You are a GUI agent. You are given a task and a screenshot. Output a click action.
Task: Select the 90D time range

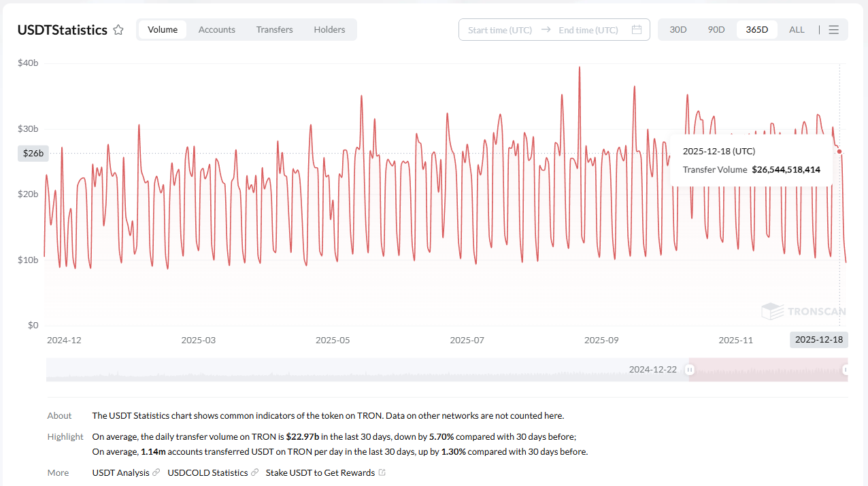(716, 30)
